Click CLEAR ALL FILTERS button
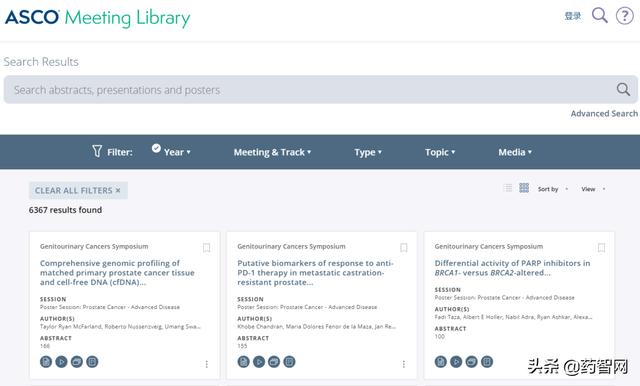 pos(78,191)
